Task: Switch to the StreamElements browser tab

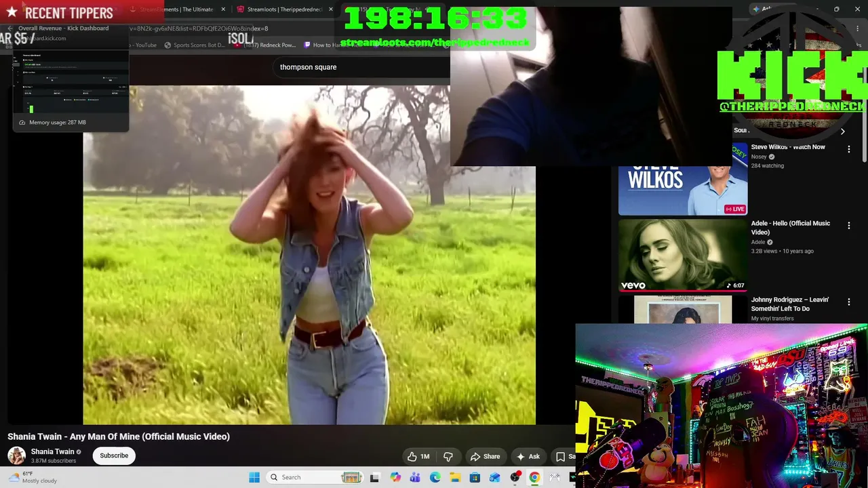Action: click(176, 9)
